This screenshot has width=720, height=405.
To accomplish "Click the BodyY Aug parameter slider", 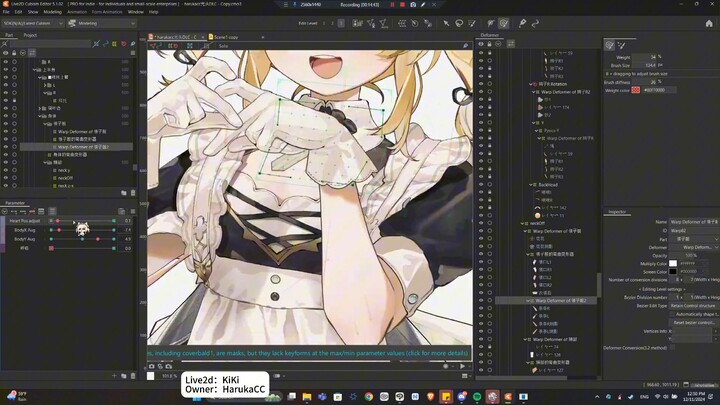I will pos(82,239).
